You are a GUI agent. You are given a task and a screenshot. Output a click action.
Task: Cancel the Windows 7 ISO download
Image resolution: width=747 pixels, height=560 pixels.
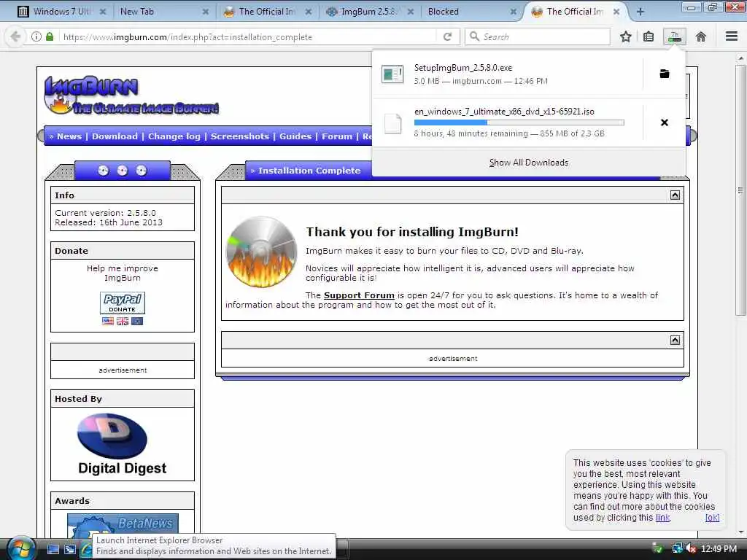664,122
